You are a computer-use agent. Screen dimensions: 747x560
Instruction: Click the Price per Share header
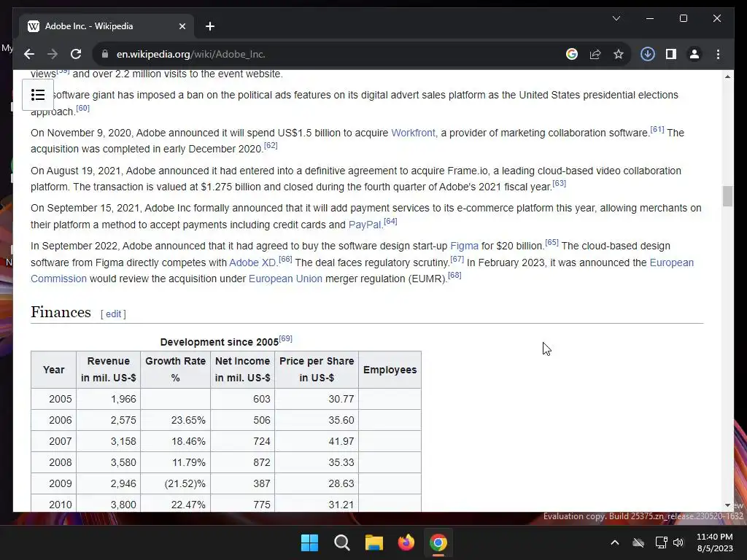[317, 370]
